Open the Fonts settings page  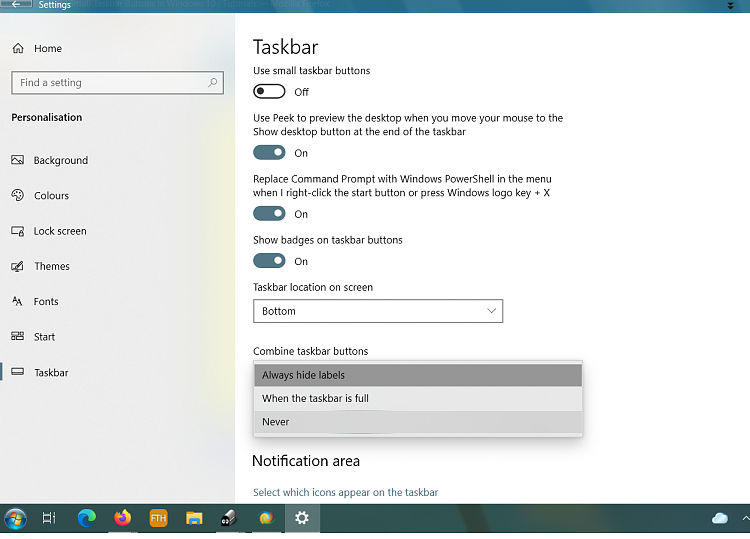46,302
